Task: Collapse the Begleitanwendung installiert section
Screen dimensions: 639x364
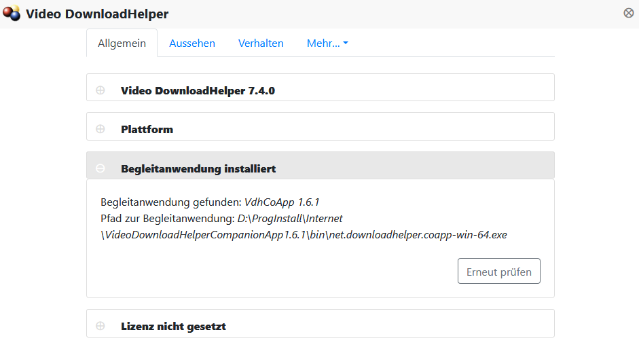Action: [x=101, y=168]
